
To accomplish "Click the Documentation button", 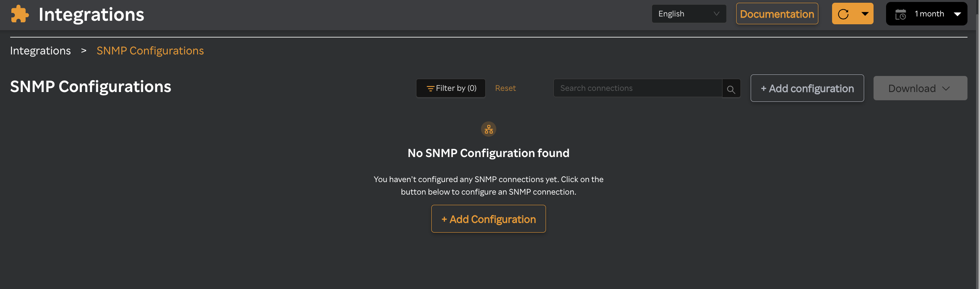I will 777,13.
